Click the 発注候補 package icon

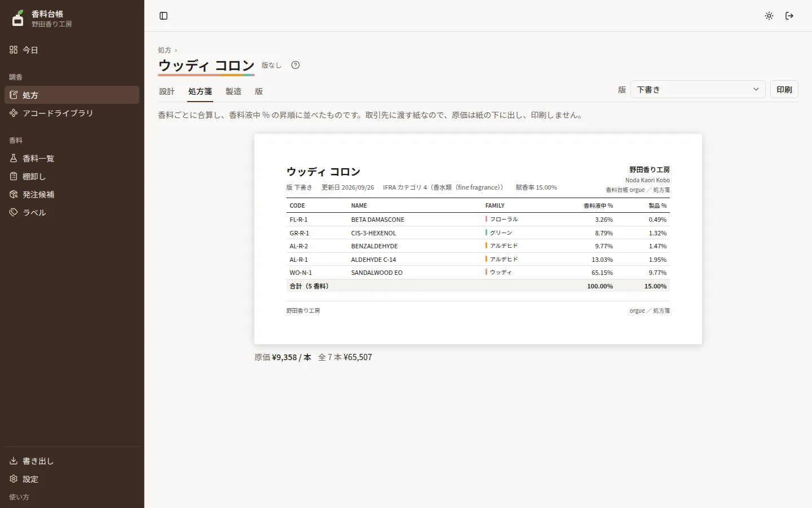(14, 194)
